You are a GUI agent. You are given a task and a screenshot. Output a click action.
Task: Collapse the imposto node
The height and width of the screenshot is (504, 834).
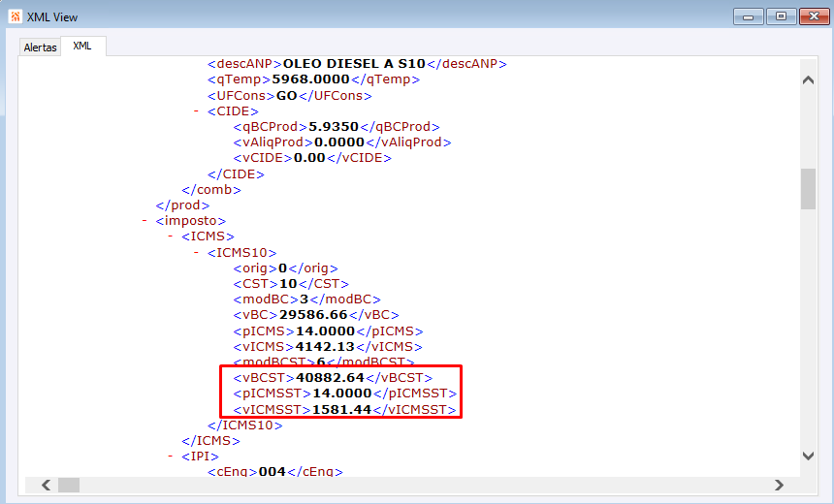144,220
